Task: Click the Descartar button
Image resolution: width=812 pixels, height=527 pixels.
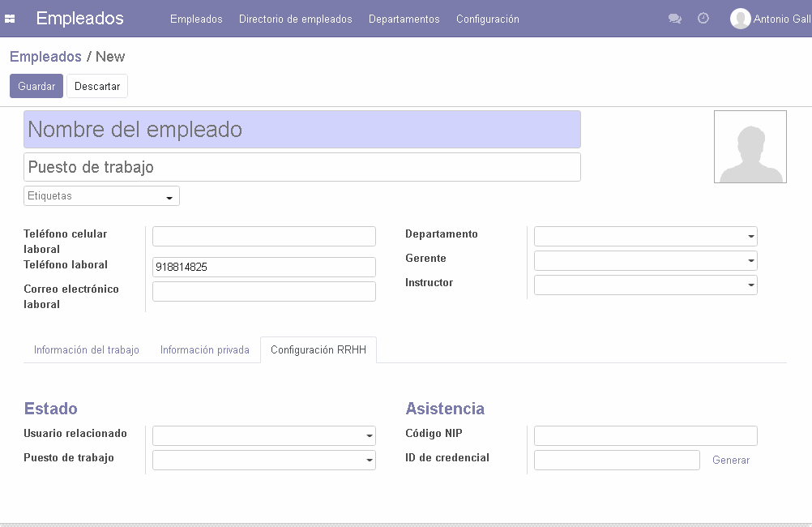Action: coord(96,86)
